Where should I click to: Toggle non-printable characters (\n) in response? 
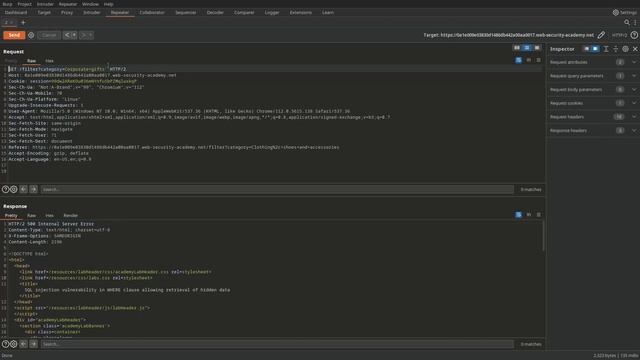[529, 215]
